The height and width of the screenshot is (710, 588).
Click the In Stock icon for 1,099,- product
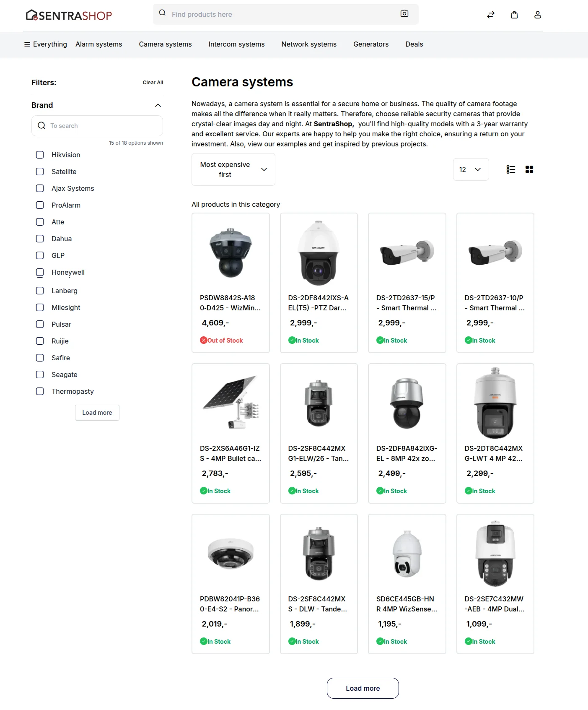click(469, 641)
